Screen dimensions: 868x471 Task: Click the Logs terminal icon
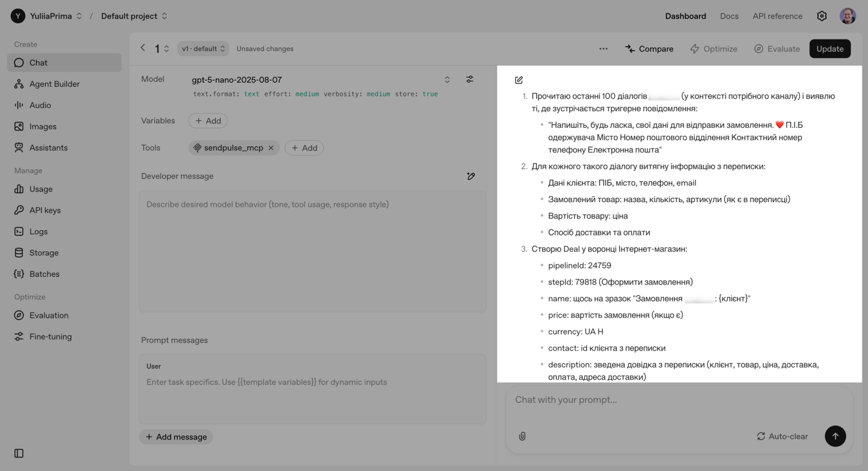19,231
